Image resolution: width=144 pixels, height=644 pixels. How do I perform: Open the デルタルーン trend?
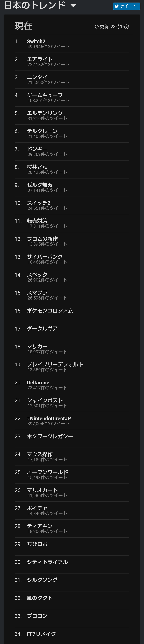tap(42, 131)
